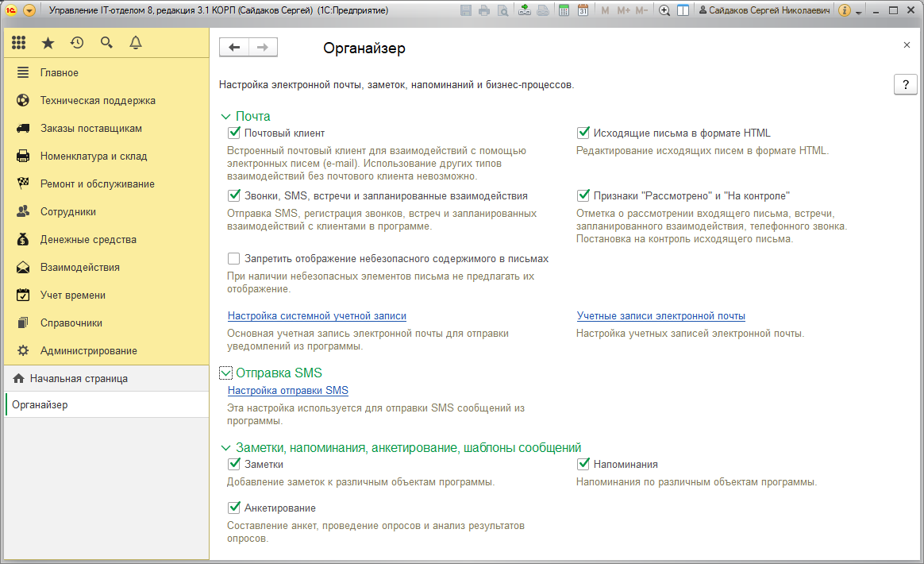Toggle Звонки, SMS, встречи checkbox
Viewport: 924px width, 564px height.
point(234,195)
